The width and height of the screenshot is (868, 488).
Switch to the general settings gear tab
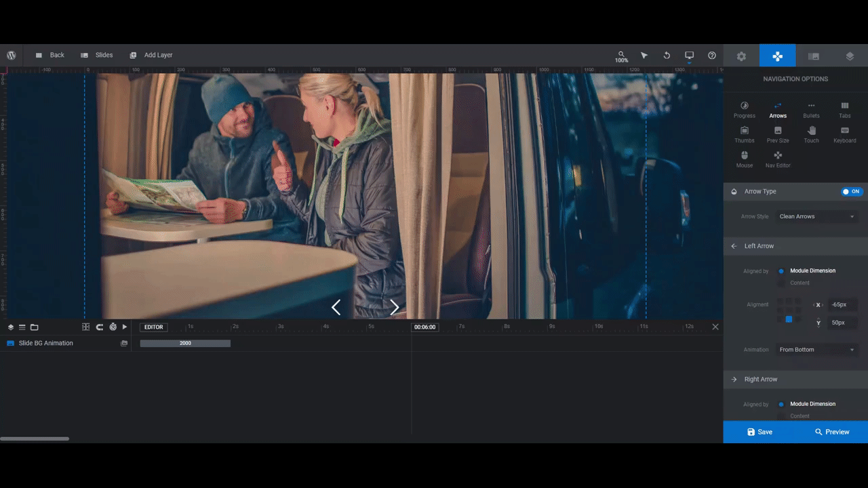point(741,56)
